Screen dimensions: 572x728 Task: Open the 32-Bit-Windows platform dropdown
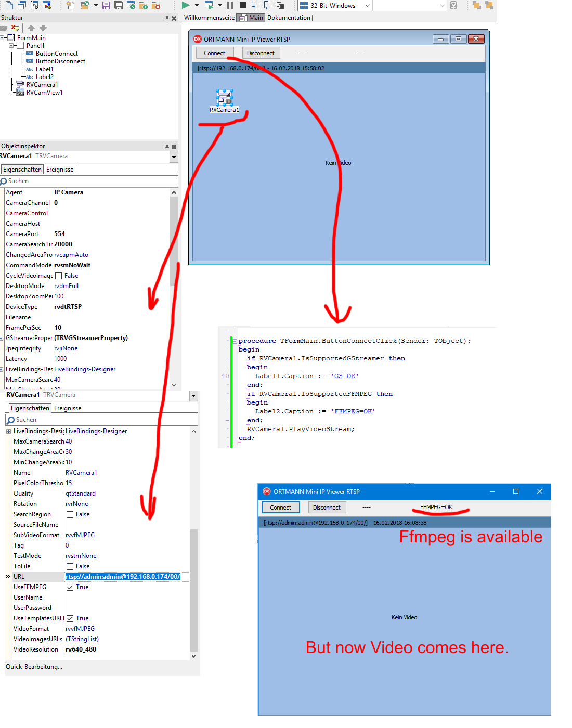pos(367,6)
